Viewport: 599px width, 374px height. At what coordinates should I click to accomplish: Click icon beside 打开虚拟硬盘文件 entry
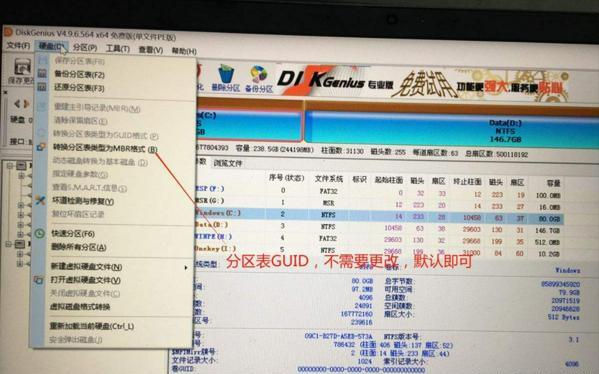click(39, 280)
